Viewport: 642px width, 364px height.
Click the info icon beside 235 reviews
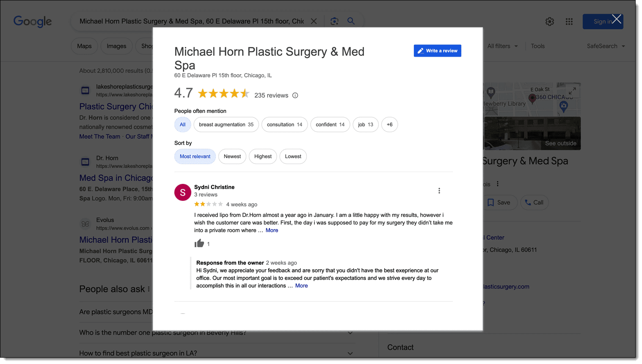[295, 95]
